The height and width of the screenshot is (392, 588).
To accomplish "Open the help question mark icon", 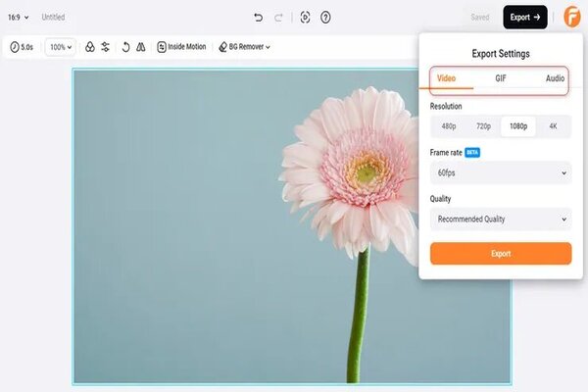I will (325, 18).
